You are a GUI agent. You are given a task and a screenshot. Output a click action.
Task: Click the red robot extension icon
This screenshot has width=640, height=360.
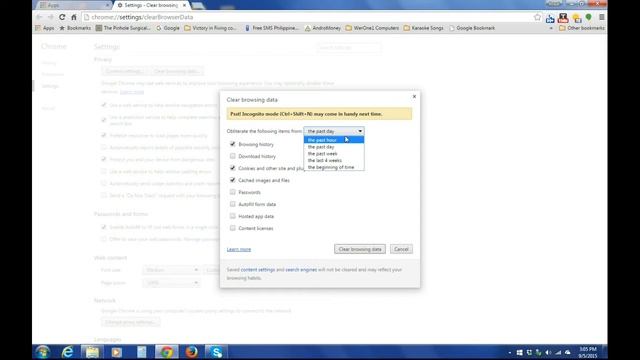point(563,18)
